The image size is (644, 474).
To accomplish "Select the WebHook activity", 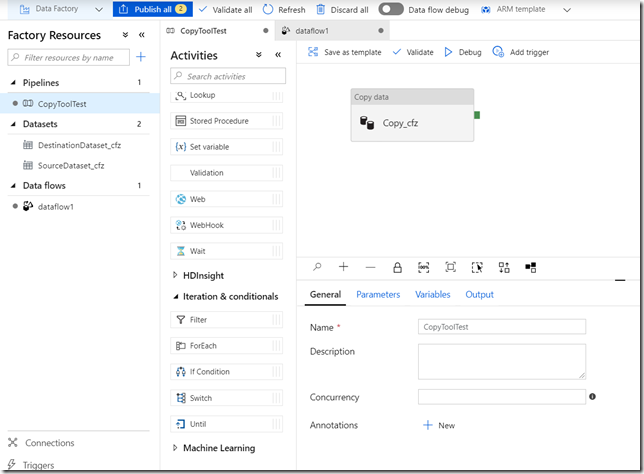I will click(226, 225).
